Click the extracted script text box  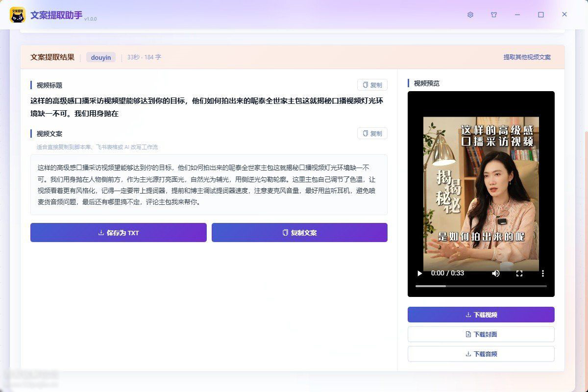(x=209, y=185)
